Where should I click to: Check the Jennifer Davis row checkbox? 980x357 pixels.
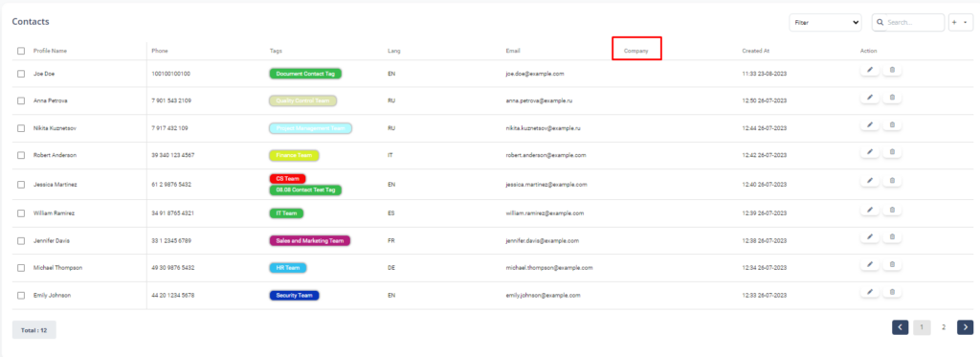tap(21, 240)
